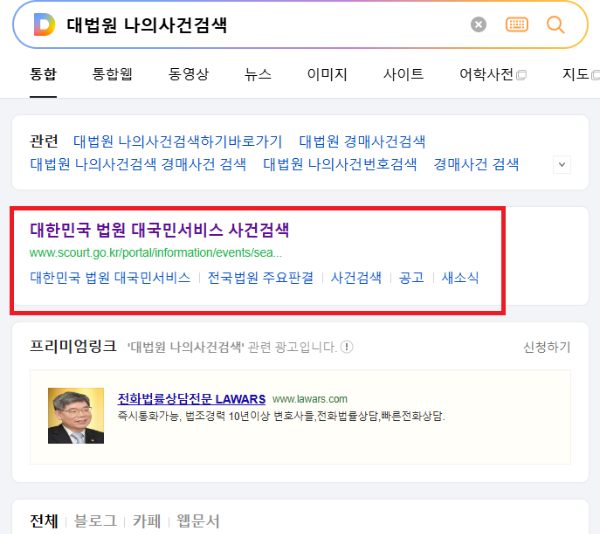Click the Daum D logo icon
Screen dimensions: 600x534
click(x=44, y=24)
